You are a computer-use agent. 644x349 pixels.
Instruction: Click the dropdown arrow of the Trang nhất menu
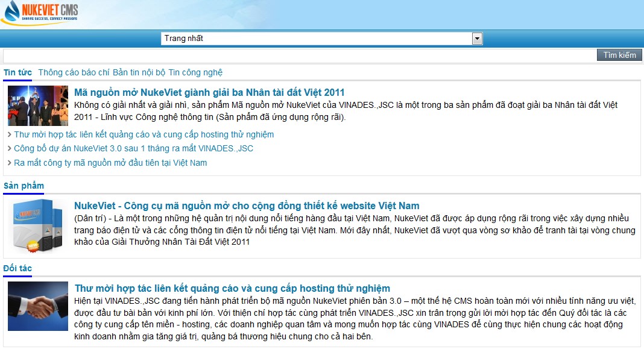[x=477, y=39]
